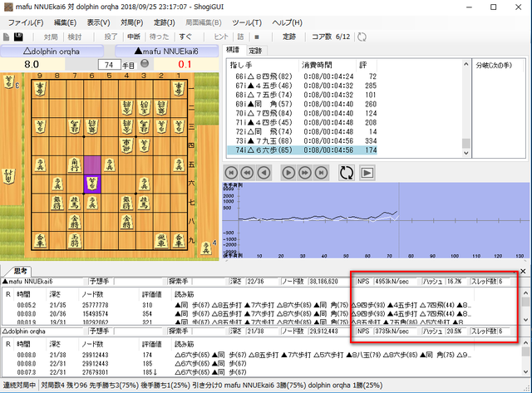Screen dimensions: 532x393
Task: Step forward one move
Action: click(x=288, y=173)
